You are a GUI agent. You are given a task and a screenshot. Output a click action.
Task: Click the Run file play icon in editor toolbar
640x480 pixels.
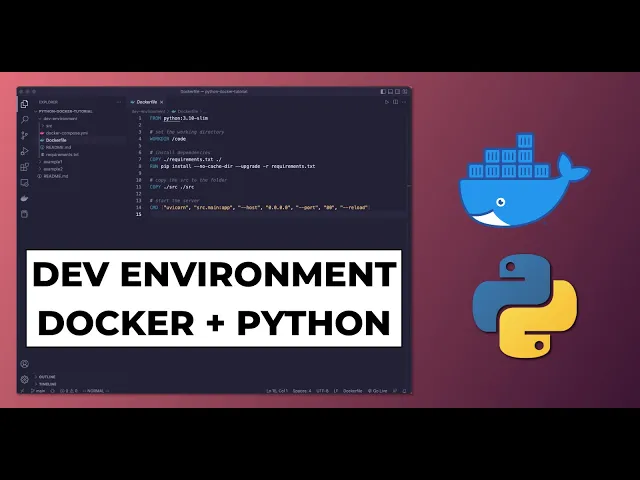[387, 102]
